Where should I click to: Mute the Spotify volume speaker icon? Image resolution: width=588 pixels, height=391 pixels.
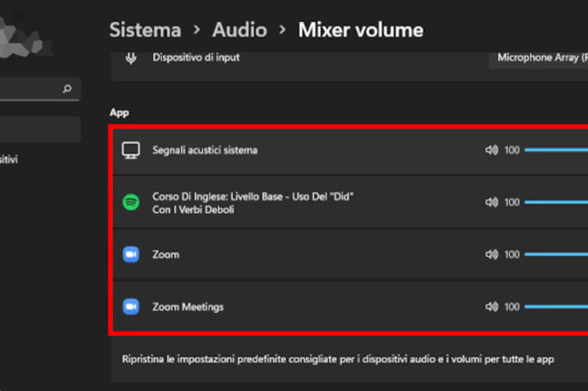(x=492, y=202)
